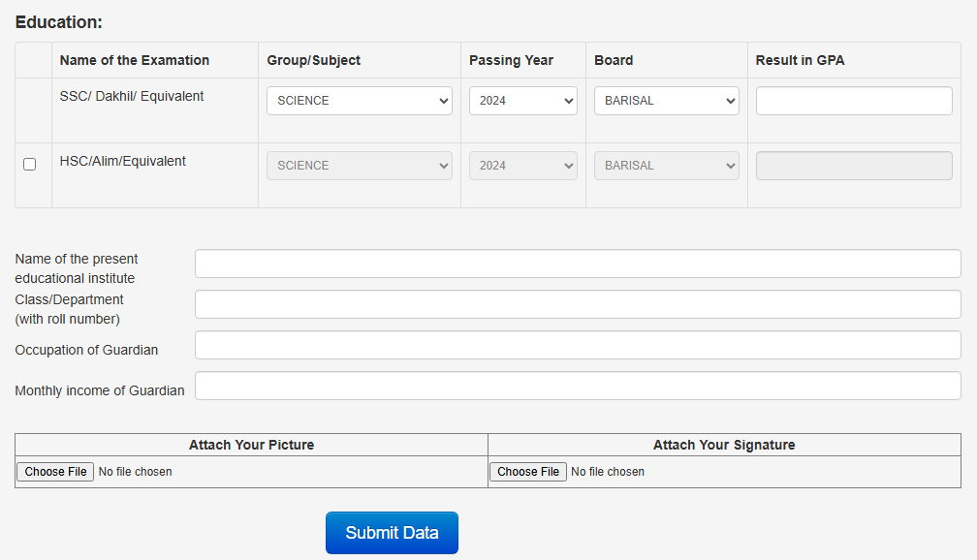This screenshot has width=977, height=560.
Task: Open the SSC Group/Subject dropdown
Action: pyautogui.click(x=359, y=101)
